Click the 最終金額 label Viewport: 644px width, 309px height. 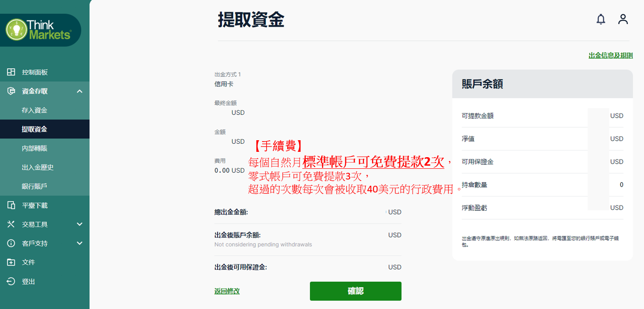(226, 103)
